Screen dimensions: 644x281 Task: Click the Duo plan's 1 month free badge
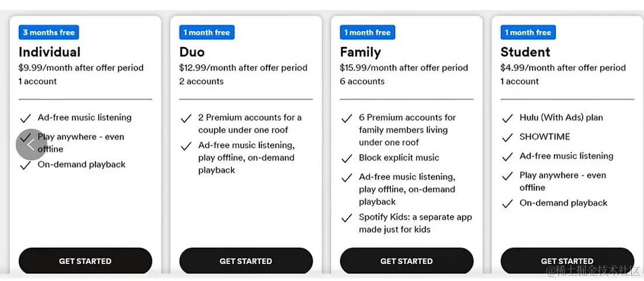coord(207,33)
